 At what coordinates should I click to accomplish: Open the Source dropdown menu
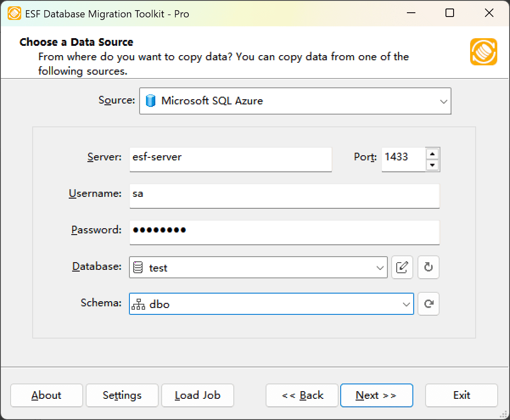pos(443,101)
